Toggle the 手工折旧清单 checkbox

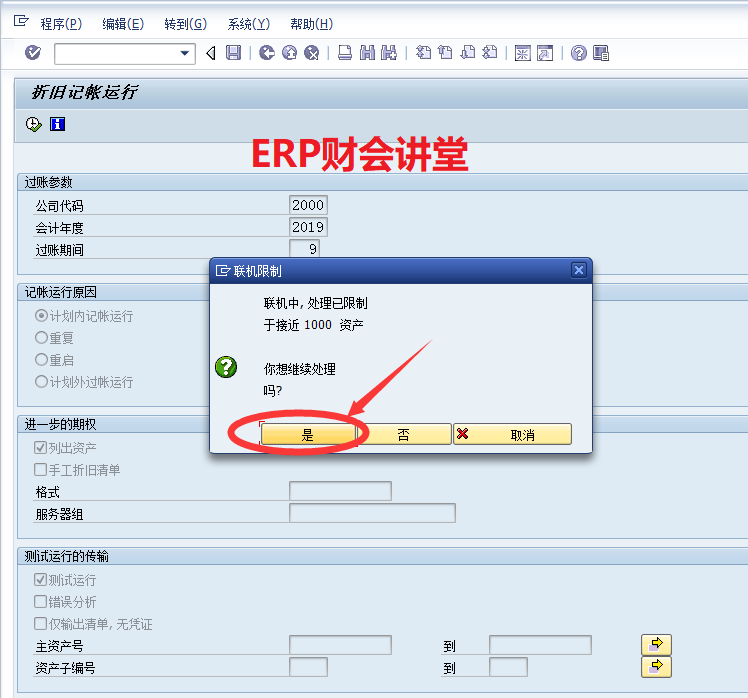coord(41,469)
